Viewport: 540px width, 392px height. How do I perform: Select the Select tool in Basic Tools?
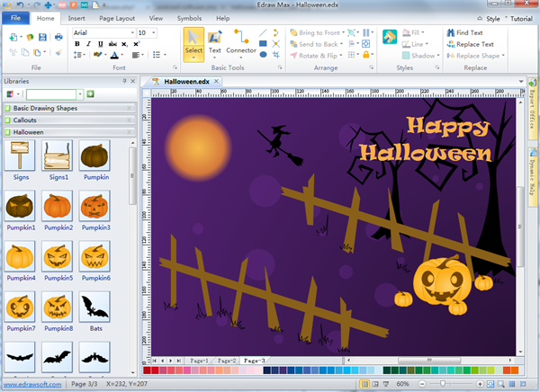coord(193,42)
